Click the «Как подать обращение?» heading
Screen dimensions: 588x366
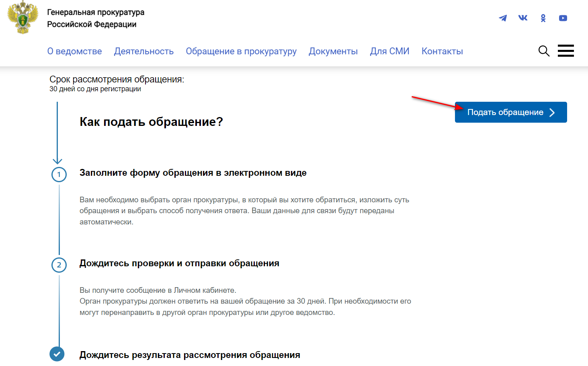tap(151, 121)
